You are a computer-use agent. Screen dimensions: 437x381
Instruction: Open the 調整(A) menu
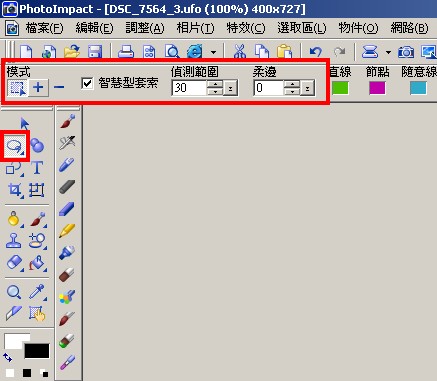coord(145,28)
